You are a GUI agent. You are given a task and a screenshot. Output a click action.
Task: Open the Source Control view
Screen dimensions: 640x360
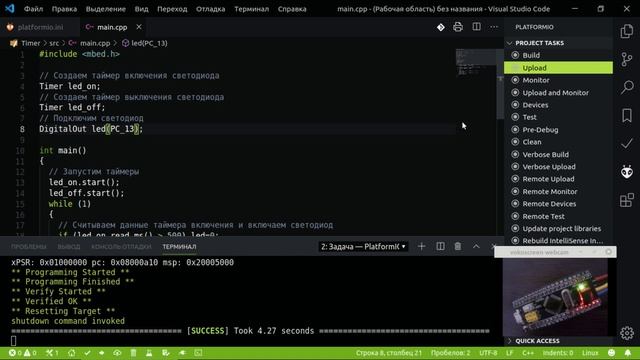[x=627, y=59]
